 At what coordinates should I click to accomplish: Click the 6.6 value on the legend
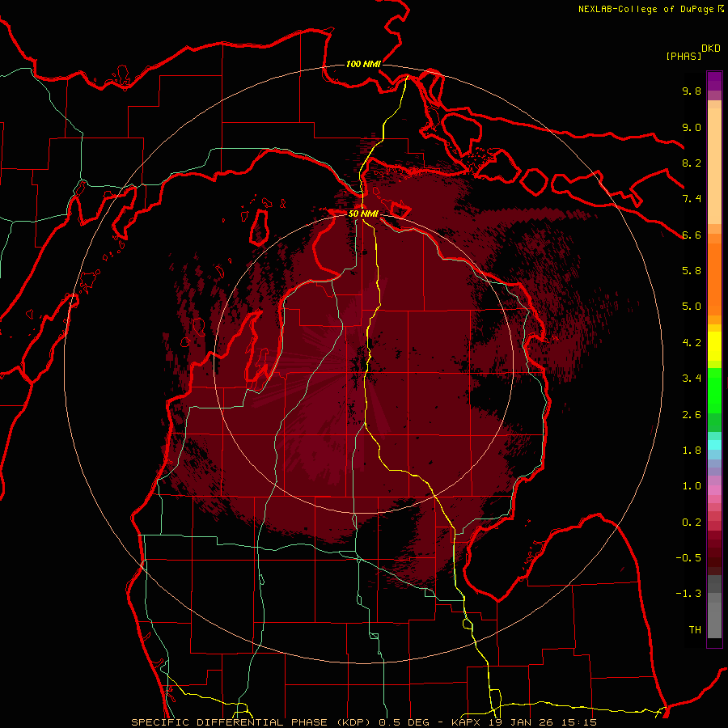pyautogui.click(x=692, y=235)
